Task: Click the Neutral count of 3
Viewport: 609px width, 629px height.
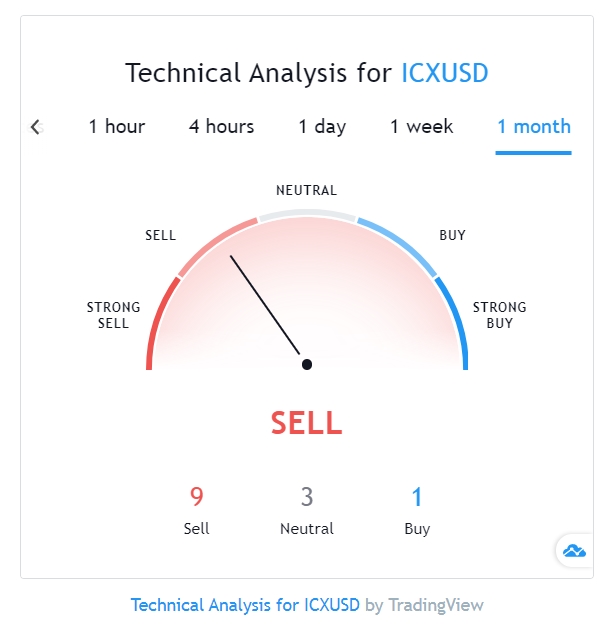Action: tap(307, 496)
